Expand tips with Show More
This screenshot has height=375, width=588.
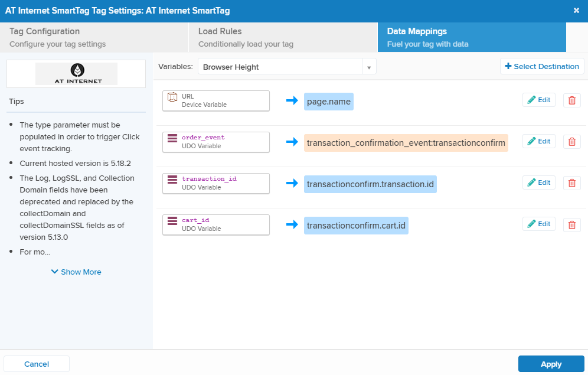click(x=76, y=272)
